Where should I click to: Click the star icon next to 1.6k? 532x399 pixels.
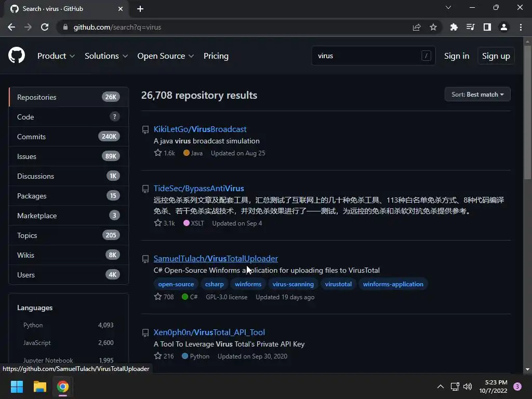[158, 153]
